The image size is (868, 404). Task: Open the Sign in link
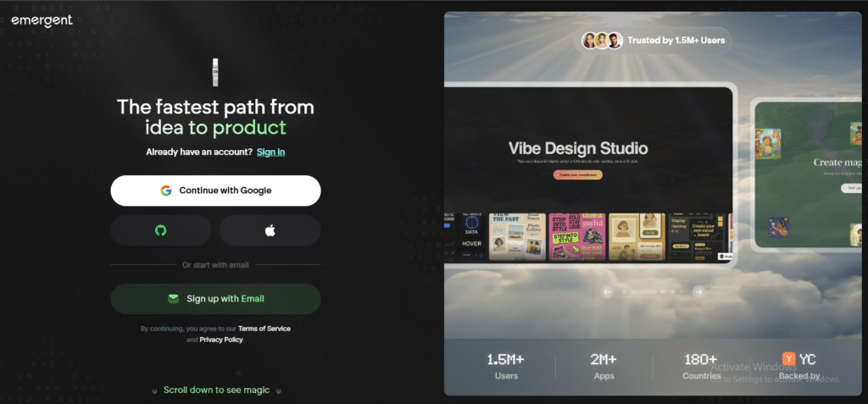point(270,152)
